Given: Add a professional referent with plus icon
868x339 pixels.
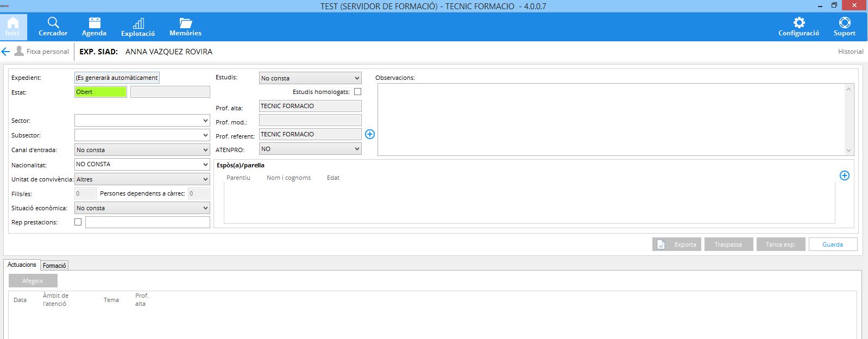Looking at the screenshot, I should [x=370, y=134].
